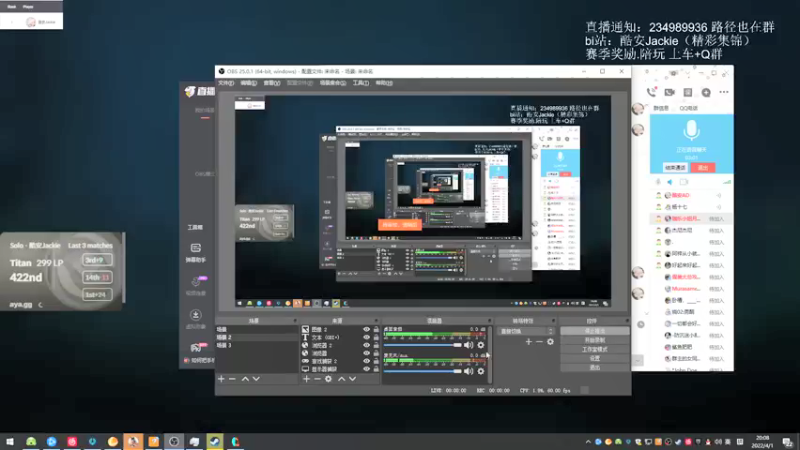Move the selected source down in the sources list

(x=352, y=379)
